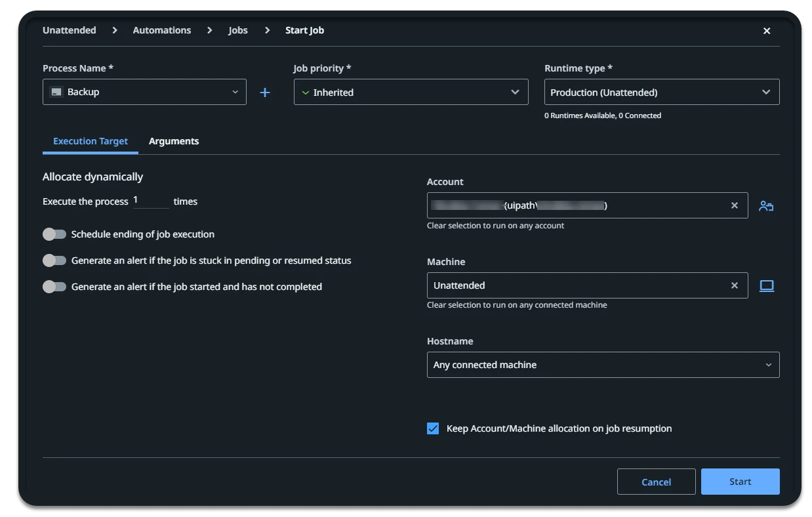Open the account picker icon beside Account field
Screen dimensions: 812x517
766,206
